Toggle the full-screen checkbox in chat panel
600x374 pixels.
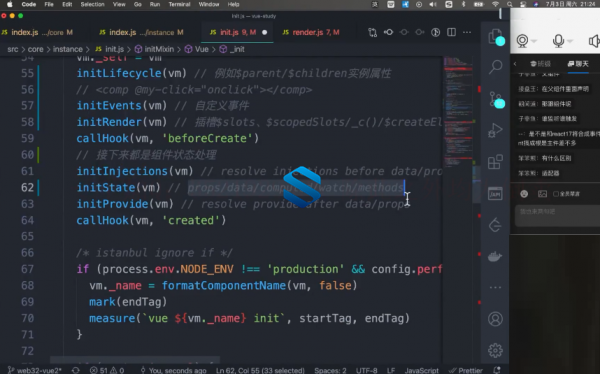pyautogui.click(x=556, y=194)
